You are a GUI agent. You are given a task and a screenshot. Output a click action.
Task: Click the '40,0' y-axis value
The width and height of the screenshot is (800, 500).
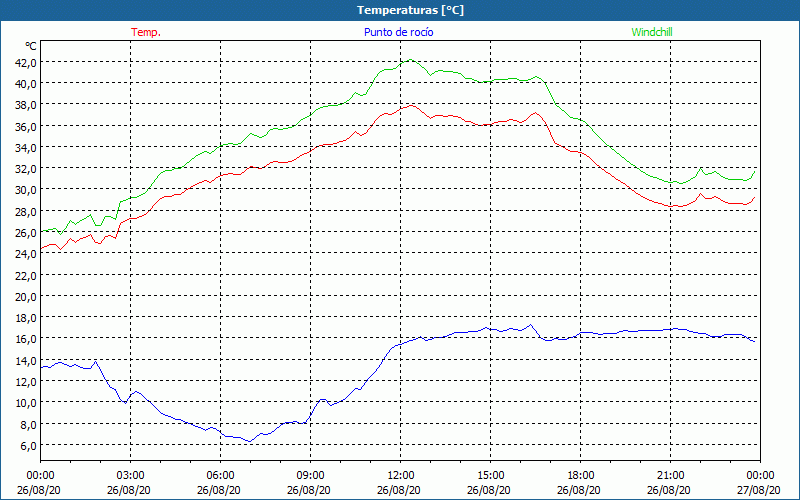pyautogui.click(x=27, y=84)
